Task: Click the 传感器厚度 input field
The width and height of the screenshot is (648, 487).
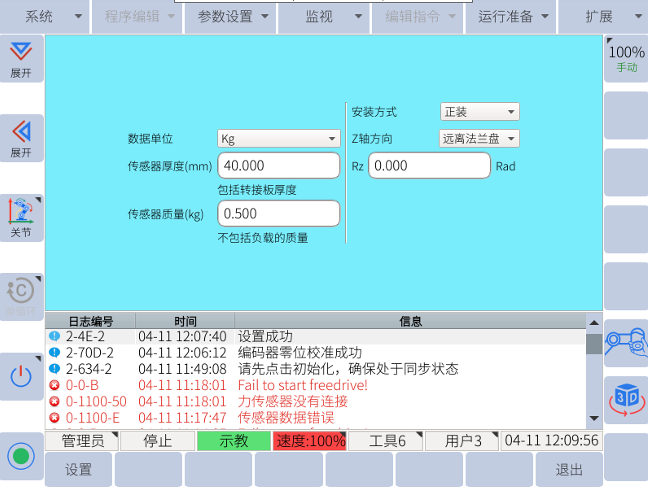Action: pyautogui.click(x=279, y=166)
